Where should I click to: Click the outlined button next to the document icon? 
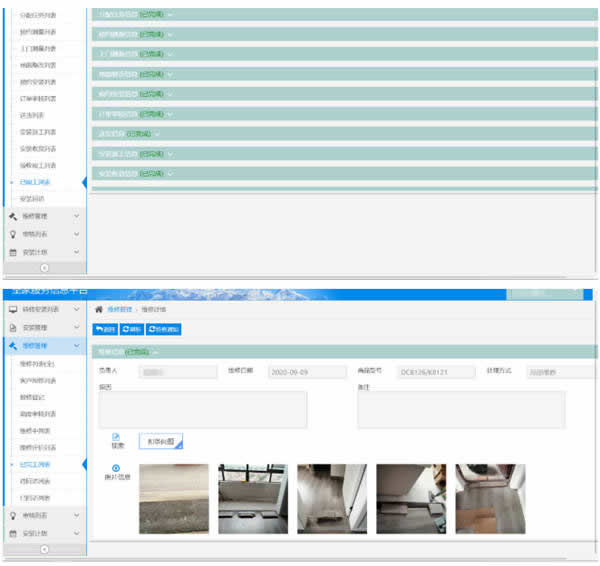tap(161, 441)
